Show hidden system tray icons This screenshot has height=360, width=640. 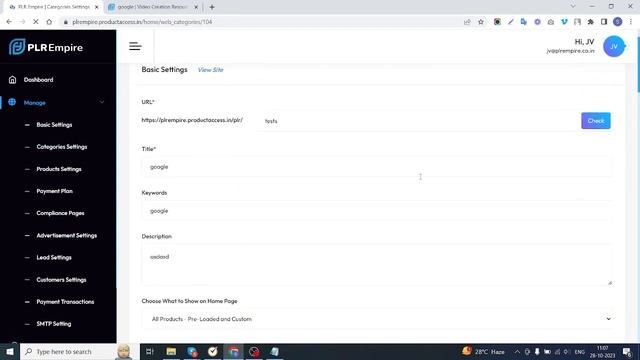click(x=517, y=351)
